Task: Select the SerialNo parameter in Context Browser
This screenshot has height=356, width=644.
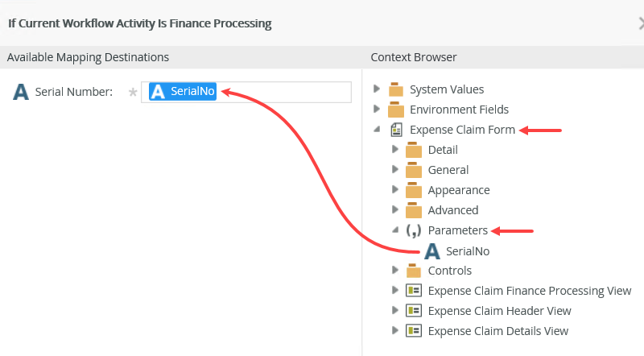Action: [x=468, y=250]
